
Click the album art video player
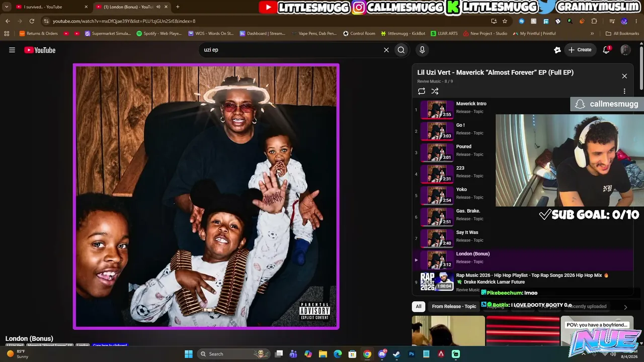pyautogui.click(x=206, y=196)
